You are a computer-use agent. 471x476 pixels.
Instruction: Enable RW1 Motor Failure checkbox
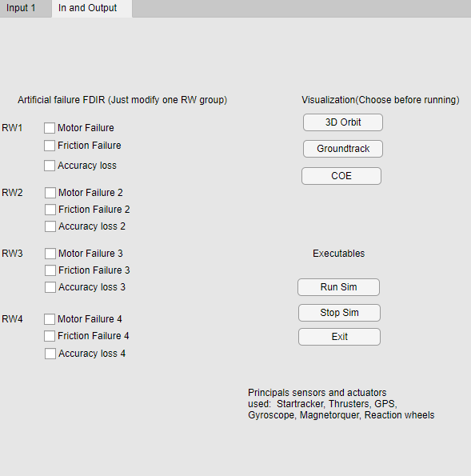pyautogui.click(x=50, y=128)
